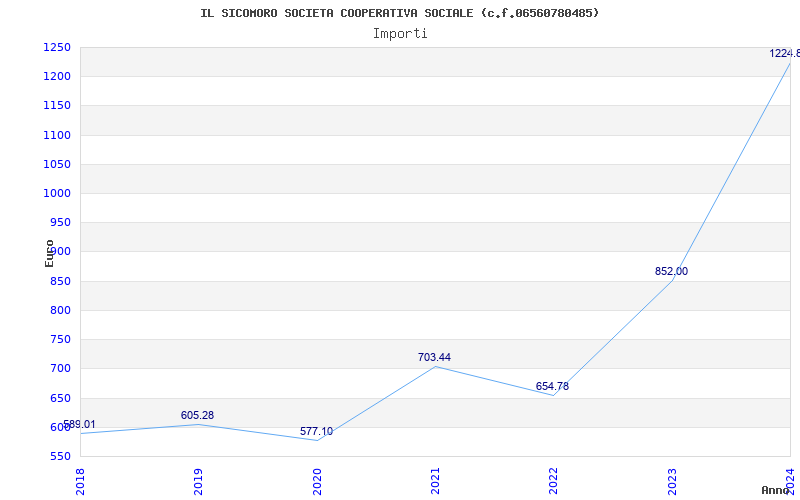Click the y-axis label 750
The width and height of the screenshot is (800, 500).
(x=60, y=339)
